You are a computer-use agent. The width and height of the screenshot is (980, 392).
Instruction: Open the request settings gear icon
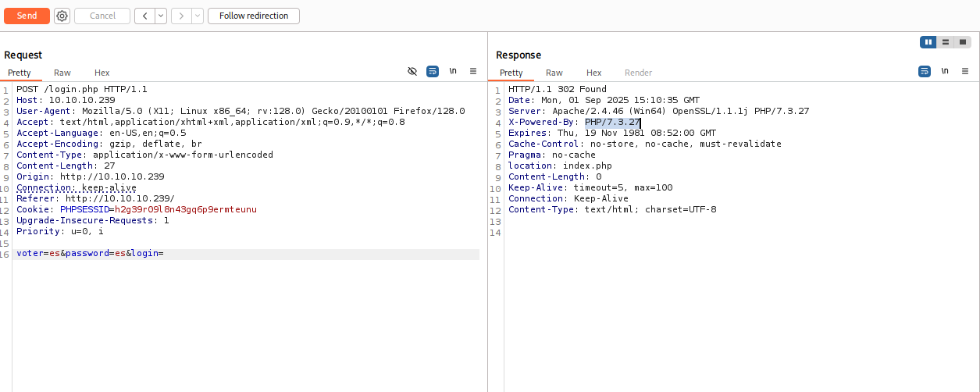pyautogui.click(x=62, y=16)
